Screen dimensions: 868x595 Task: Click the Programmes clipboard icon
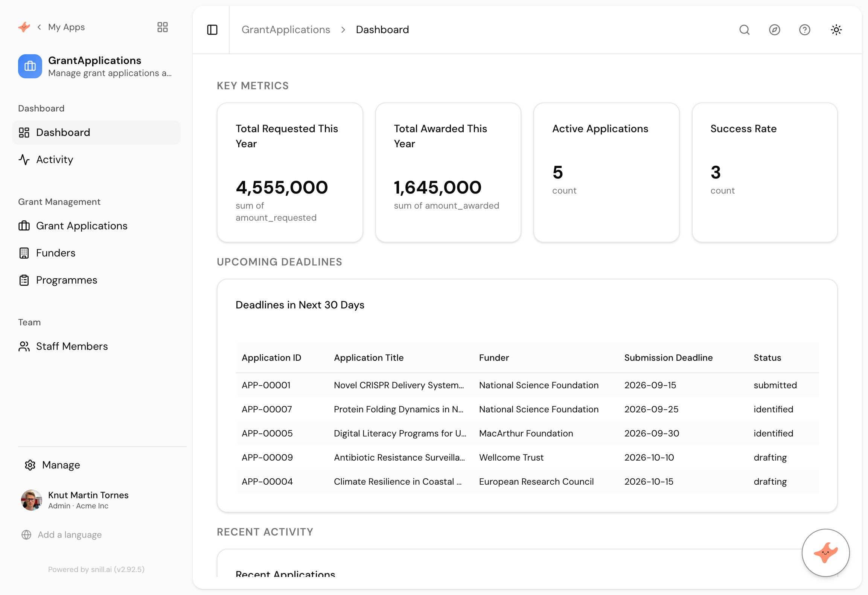pos(24,280)
